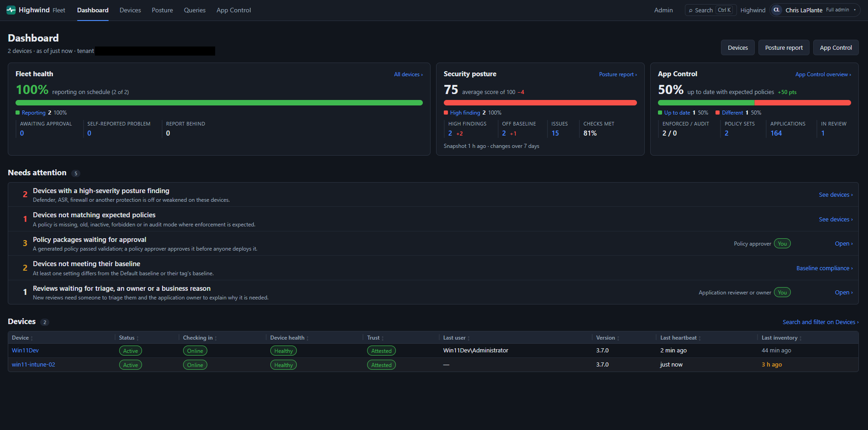Click the sort arrows on Last user column
Viewport: 868px width, 430px height.
(x=468, y=338)
